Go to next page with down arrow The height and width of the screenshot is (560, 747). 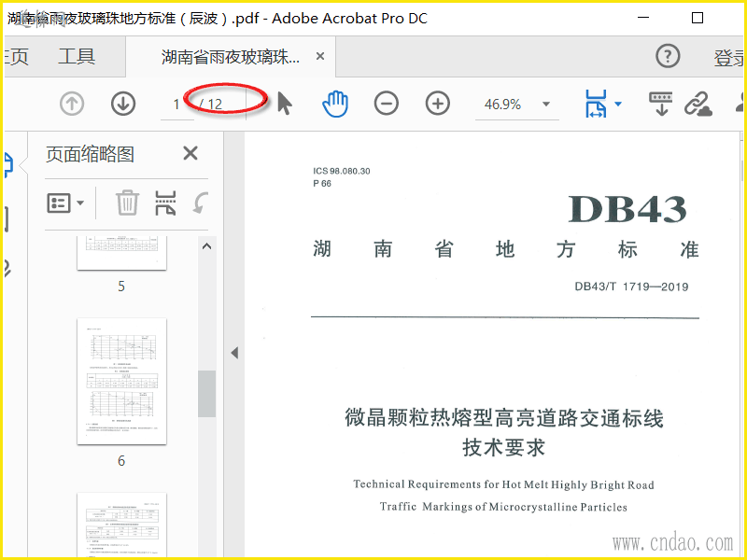click(123, 104)
